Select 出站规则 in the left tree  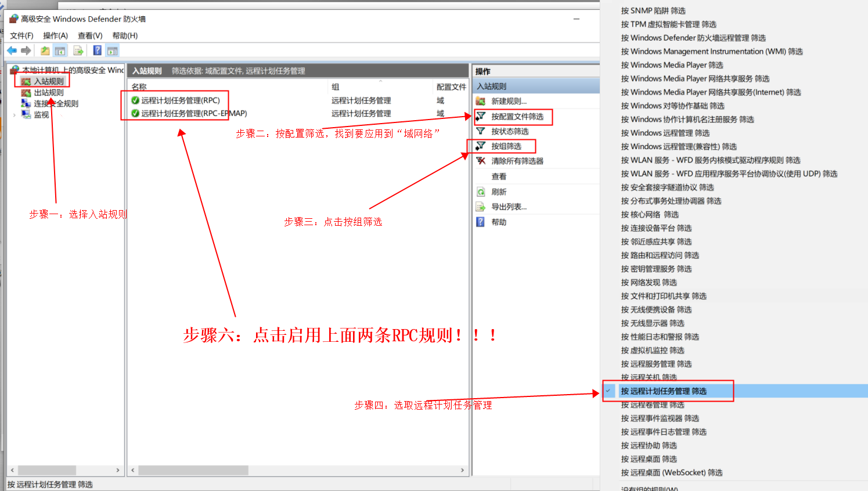pos(49,92)
